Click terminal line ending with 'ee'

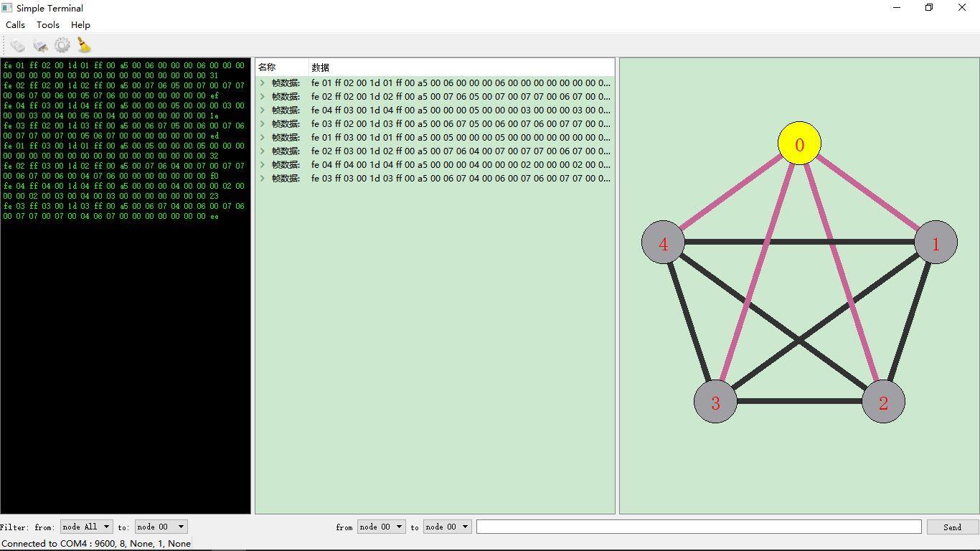(111, 216)
